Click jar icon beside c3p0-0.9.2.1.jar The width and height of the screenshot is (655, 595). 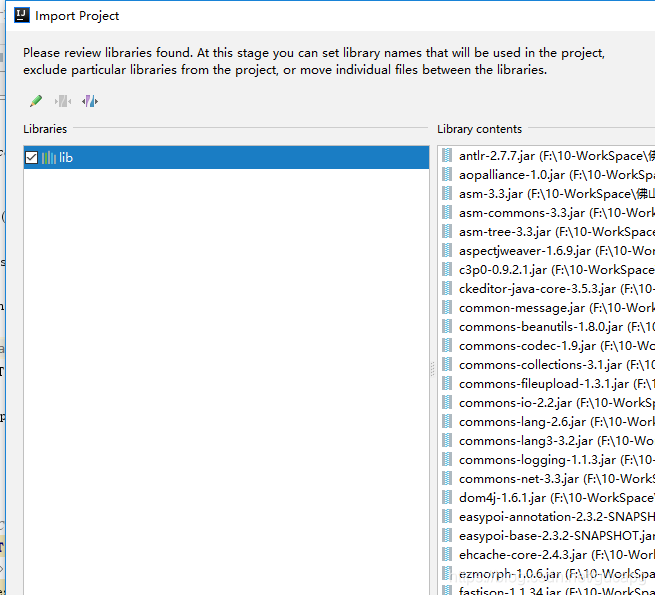(x=447, y=270)
